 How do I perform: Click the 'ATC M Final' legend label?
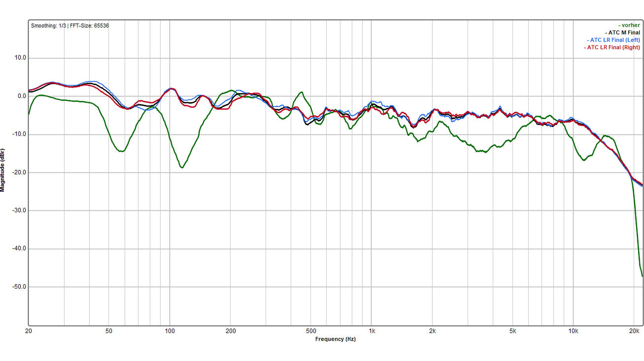pyautogui.click(x=622, y=33)
